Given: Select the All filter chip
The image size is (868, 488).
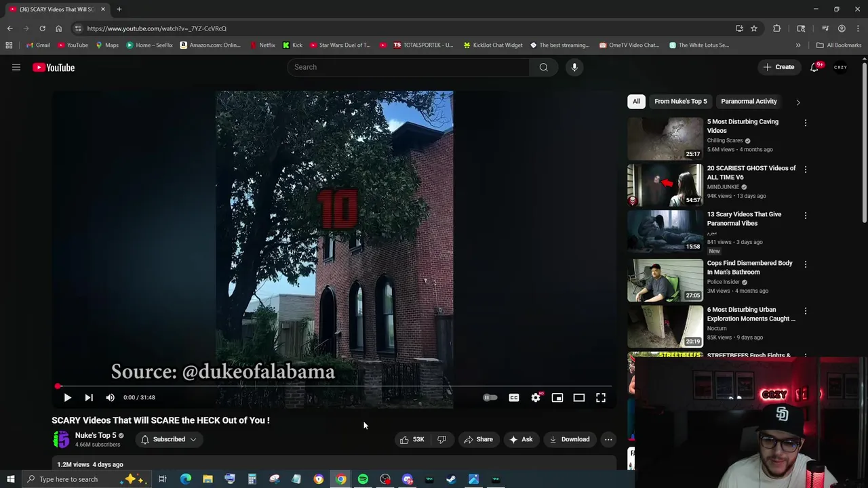Looking at the screenshot, I should pos(636,101).
